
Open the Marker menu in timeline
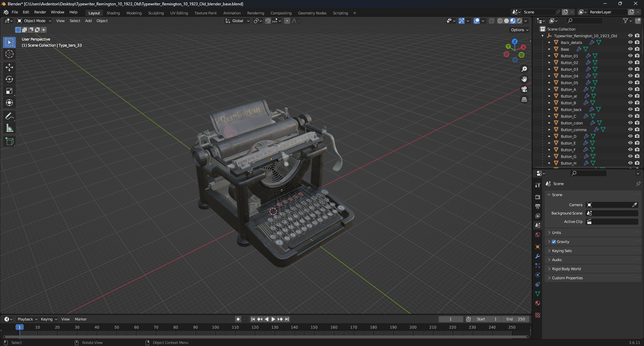(80, 319)
